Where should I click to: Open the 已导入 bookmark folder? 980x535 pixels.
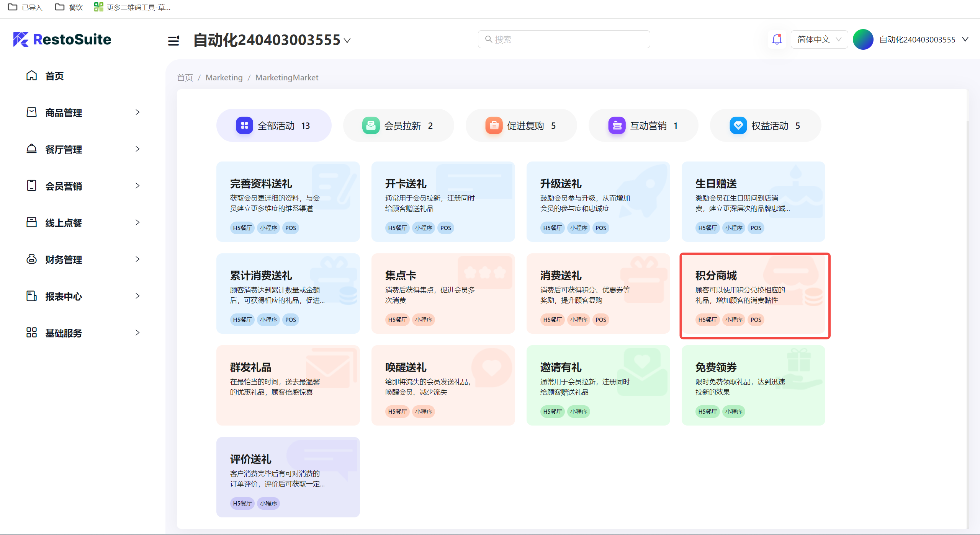coord(25,7)
